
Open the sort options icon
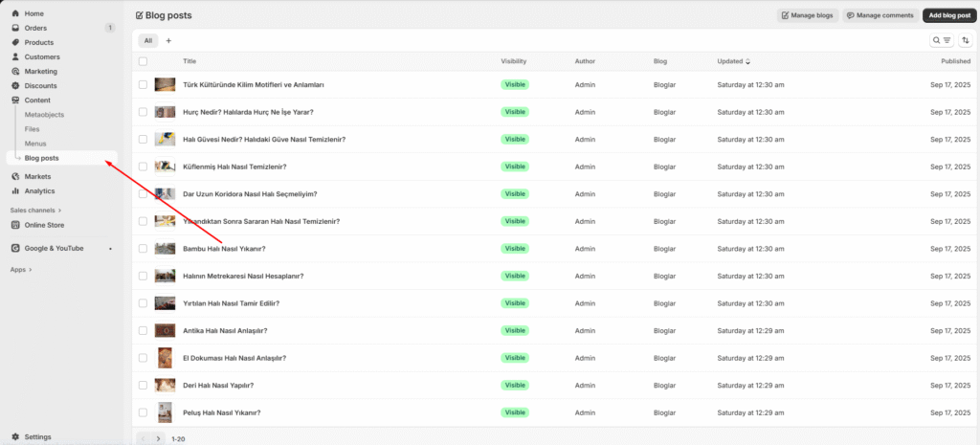[964, 40]
